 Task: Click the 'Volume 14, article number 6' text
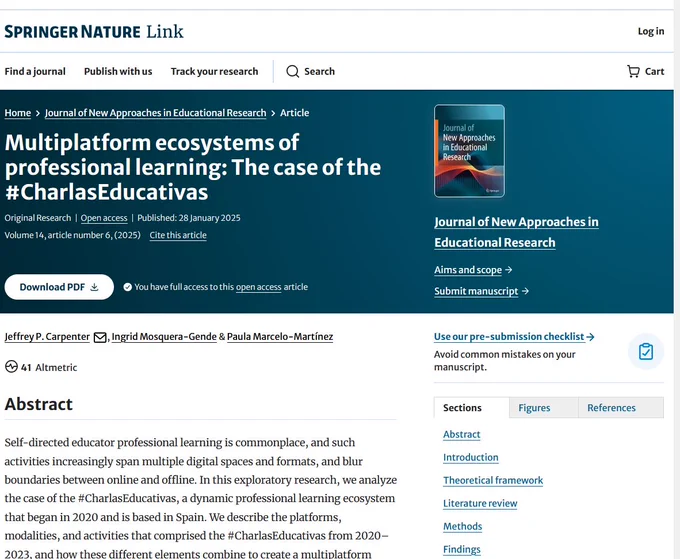coord(58,235)
